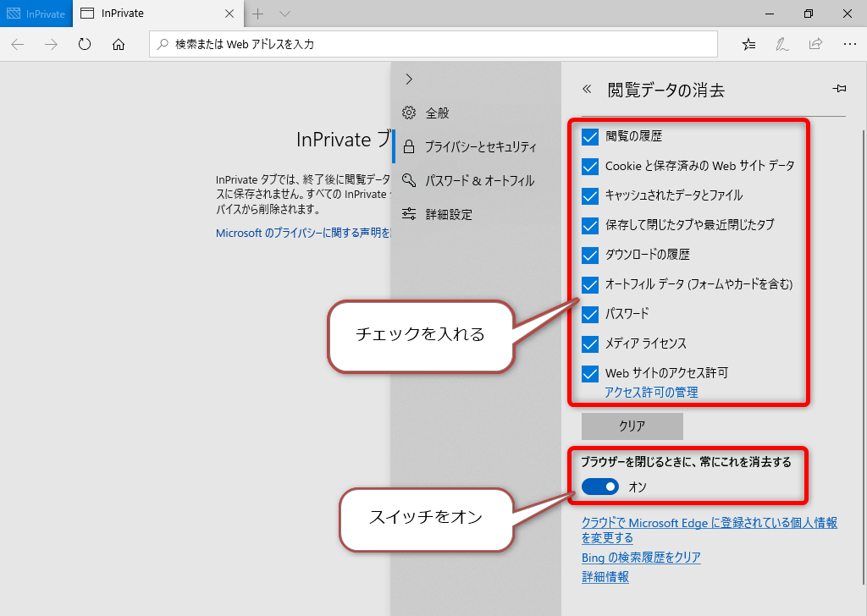This screenshot has height=616, width=867.
Task: Toggle メディア ライセンス checkbox
Action: (590, 344)
